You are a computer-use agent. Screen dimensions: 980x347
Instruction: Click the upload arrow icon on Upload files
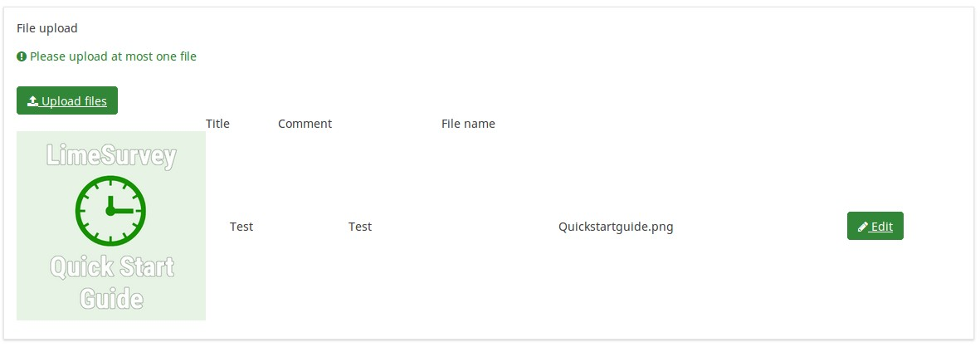[32, 101]
